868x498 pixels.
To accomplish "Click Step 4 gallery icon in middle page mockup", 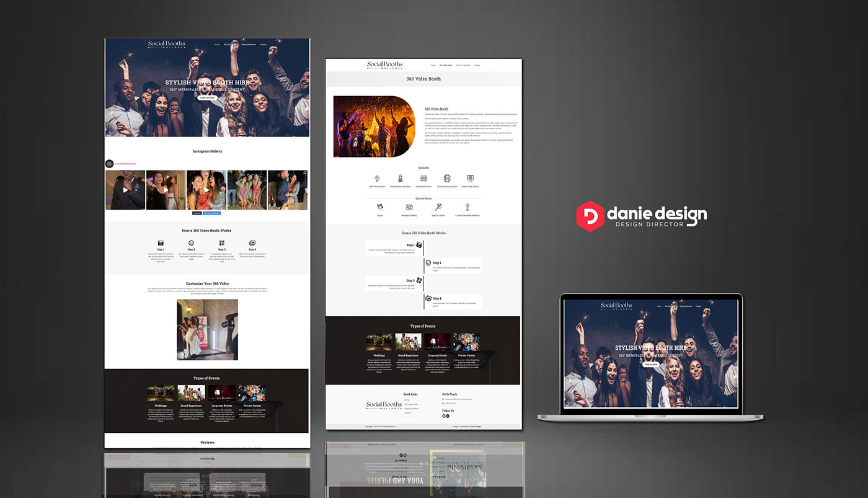I will click(428, 298).
